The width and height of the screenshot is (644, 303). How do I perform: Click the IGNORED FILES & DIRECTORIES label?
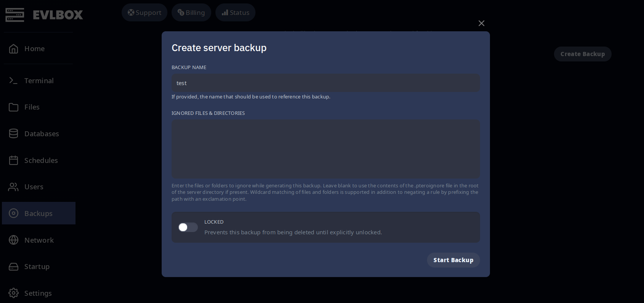click(208, 113)
